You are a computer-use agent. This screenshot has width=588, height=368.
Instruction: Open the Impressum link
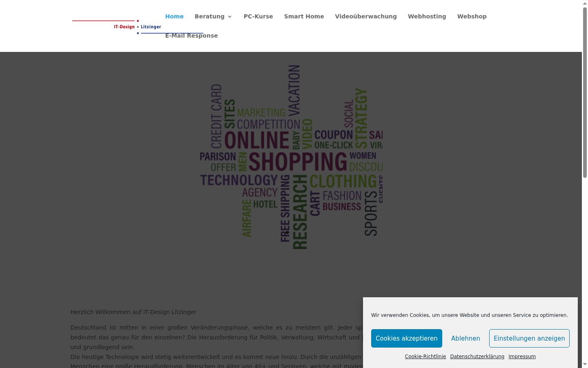point(522,357)
